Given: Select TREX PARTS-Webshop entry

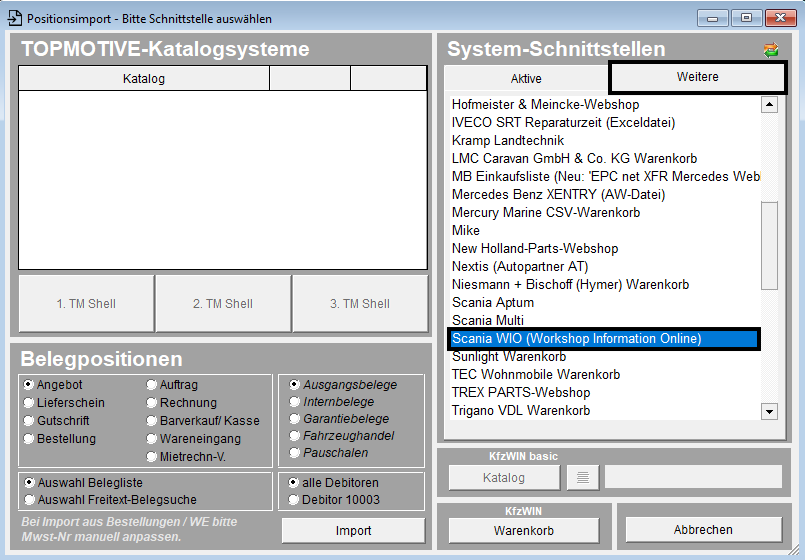Looking at the screenshot, I should click(605, 393).
